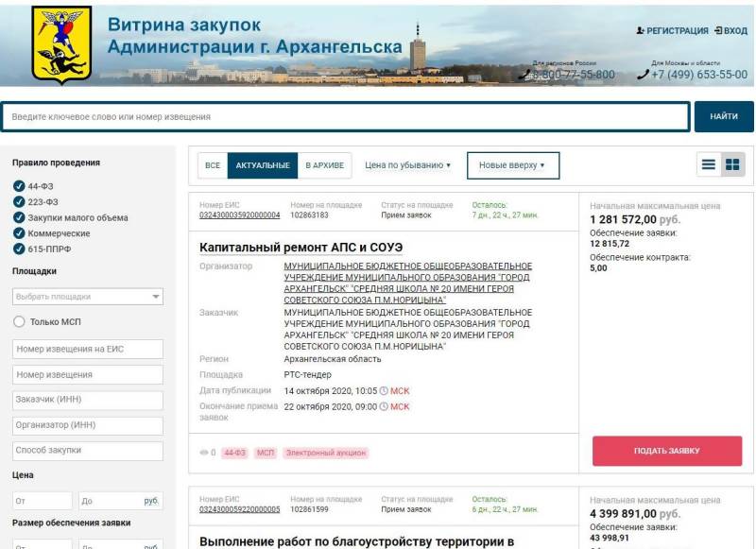Image resolution: width=756 pixels, height=549 pixels.
Task: Focus the Заказчик (ИНН) input field
Action: [x=88, y=400]
